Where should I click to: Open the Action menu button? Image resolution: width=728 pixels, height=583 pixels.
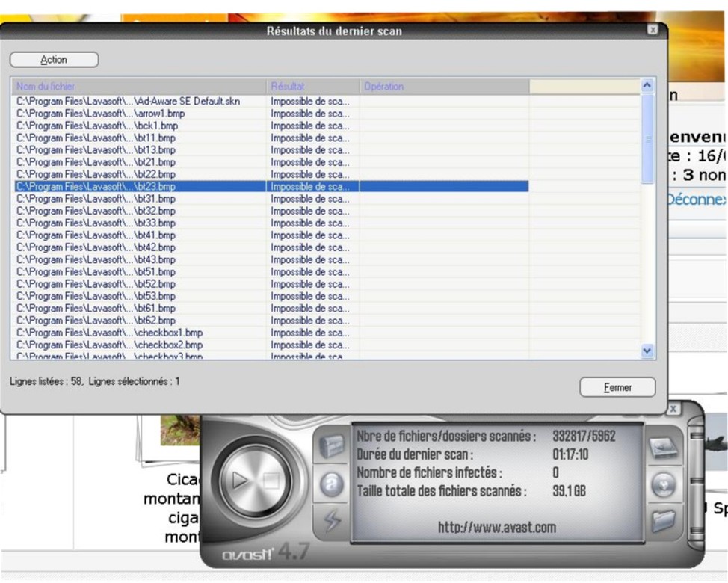click(x=54, y=59)
